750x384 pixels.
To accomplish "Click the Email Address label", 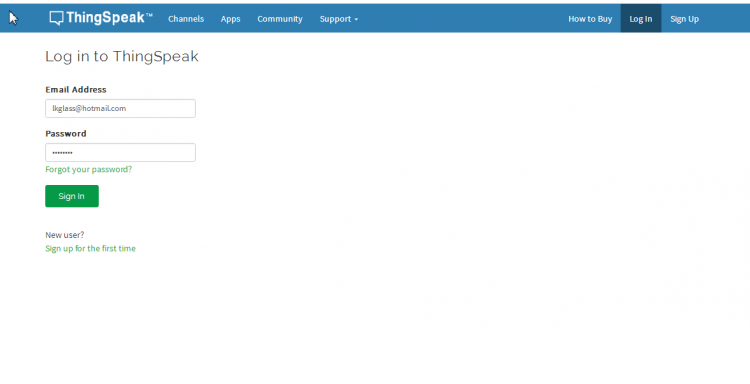I will tap(76, 89).
